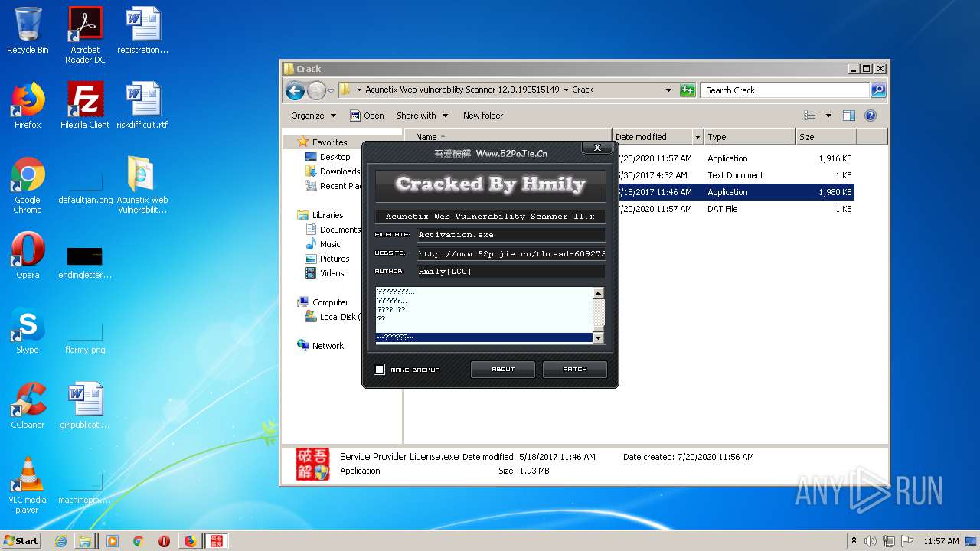Launch Opera from the desktop
Image resolution: width=980 pixels, height=551 pixels.
[x=28, y=256]
